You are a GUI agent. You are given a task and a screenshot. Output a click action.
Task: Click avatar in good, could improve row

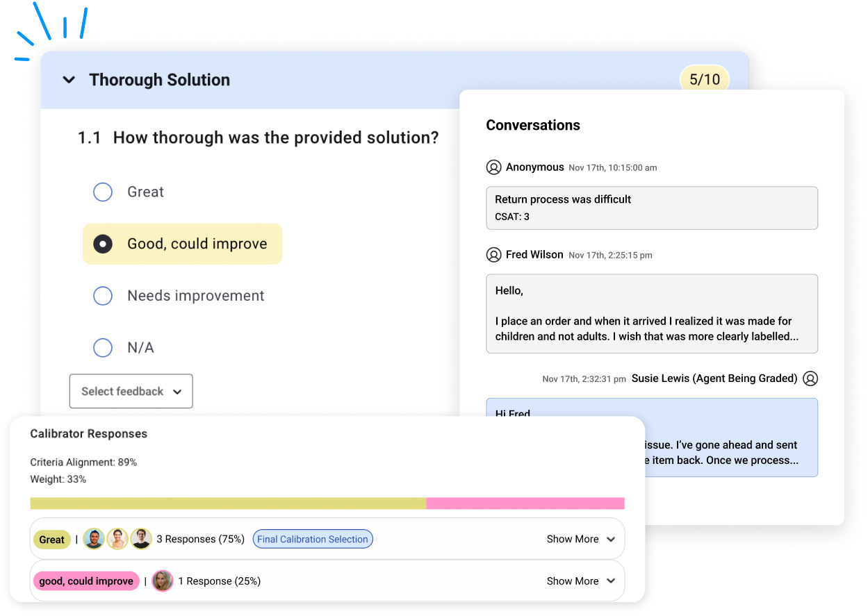click(x=162, y=581)
